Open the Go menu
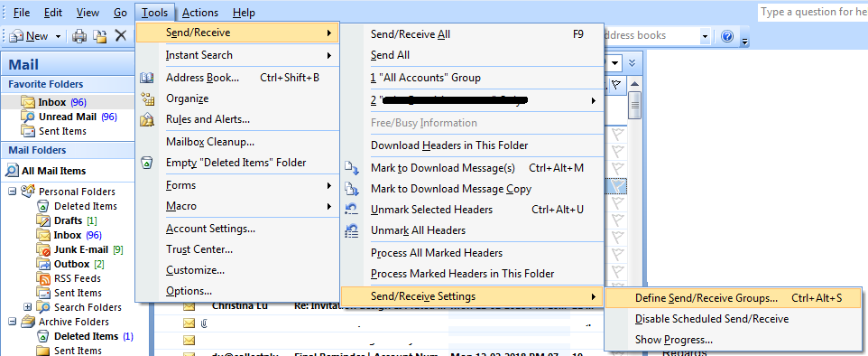The width and height of the screenshot is (868, 356). click(121, 13)
